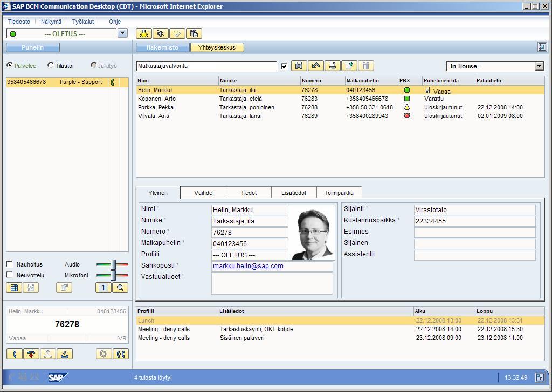Click the Vastuualueet text area
552x392 pixels.
click(x=272, y=283)
